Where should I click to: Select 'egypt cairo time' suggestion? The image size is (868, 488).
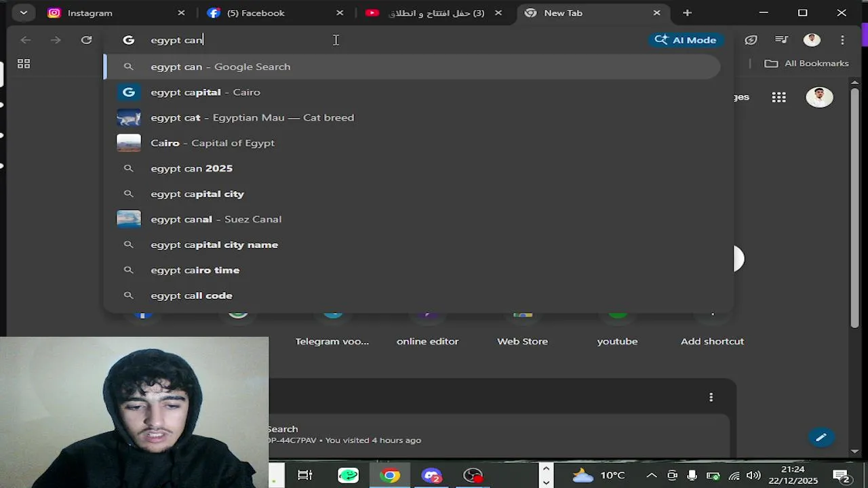click(x=412, y=270)
